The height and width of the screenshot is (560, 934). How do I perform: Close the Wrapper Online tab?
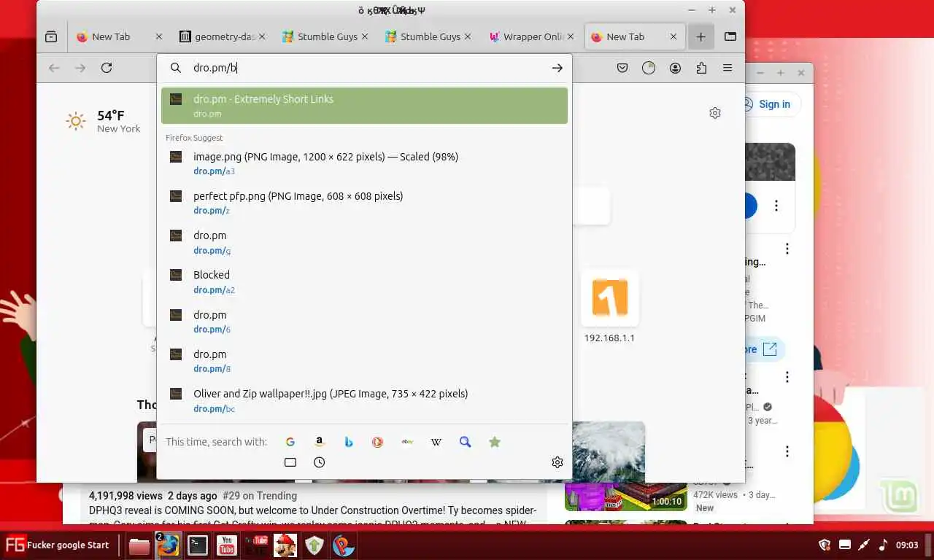click(571, 36)
